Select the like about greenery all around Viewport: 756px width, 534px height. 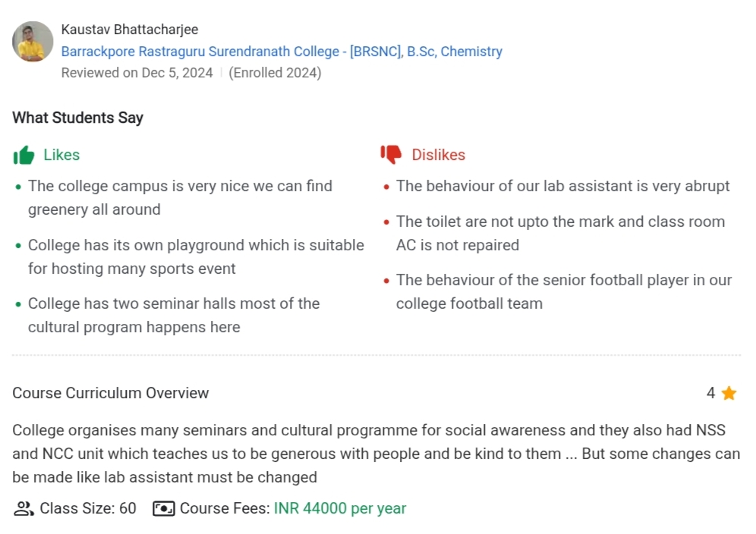pos(180,197)
